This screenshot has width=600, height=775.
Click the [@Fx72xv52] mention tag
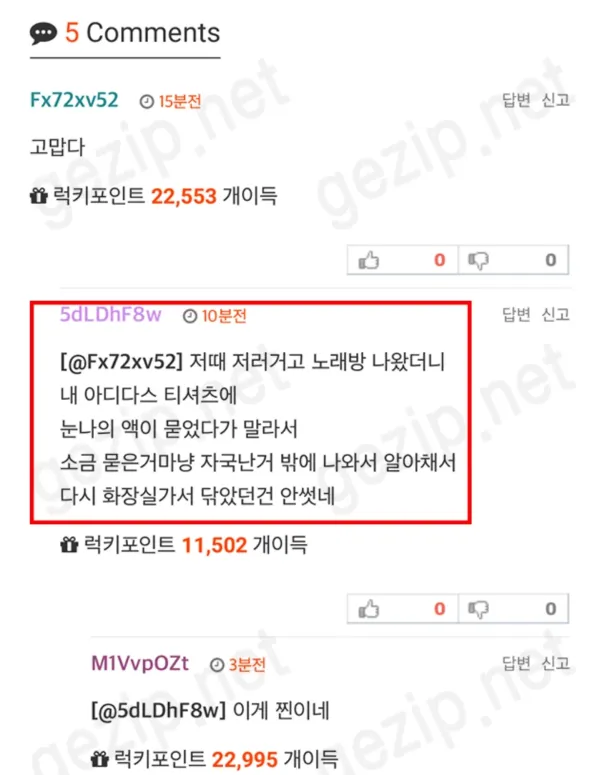122,362
